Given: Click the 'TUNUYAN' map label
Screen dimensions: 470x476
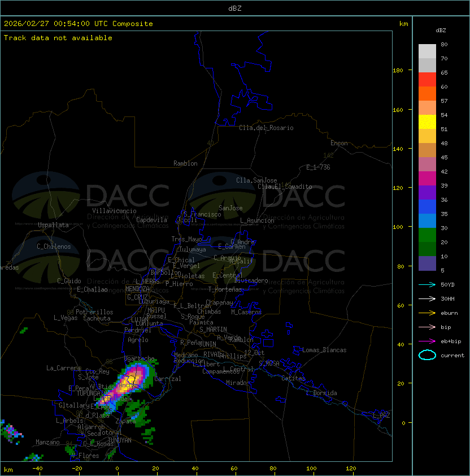Looking at the screenshot, I should pyautogui.click(x=120, y=440).
